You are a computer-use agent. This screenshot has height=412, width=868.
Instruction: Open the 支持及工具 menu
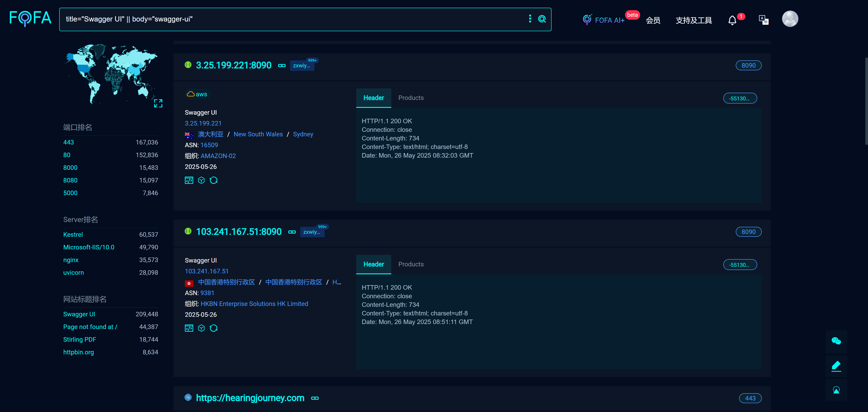tap(693, 20)
